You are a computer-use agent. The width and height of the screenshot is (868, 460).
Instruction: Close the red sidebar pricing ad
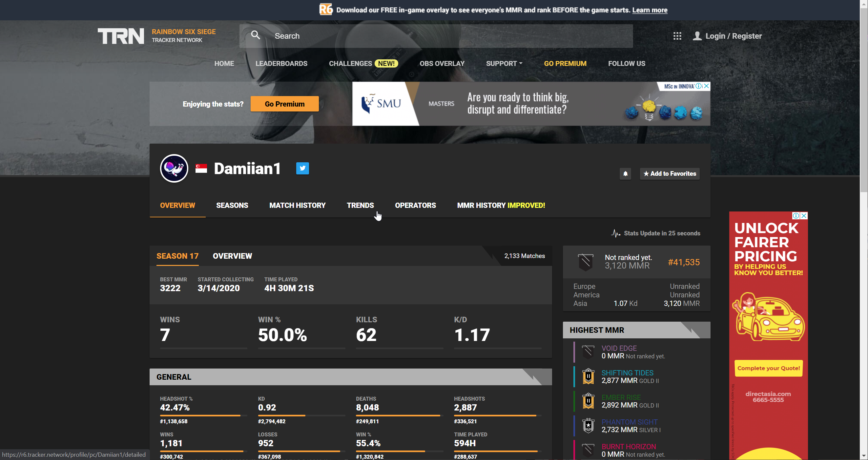[804, 216]
